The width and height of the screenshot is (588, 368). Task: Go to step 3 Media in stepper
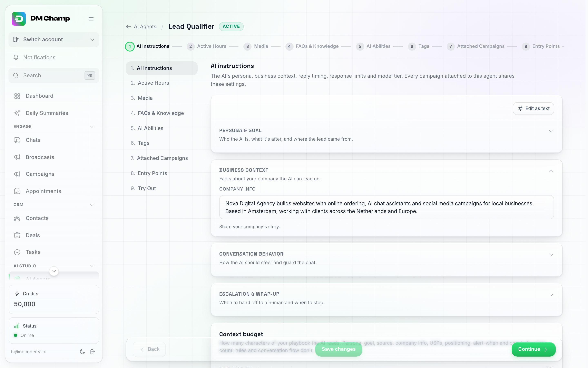tap(256, 46)
